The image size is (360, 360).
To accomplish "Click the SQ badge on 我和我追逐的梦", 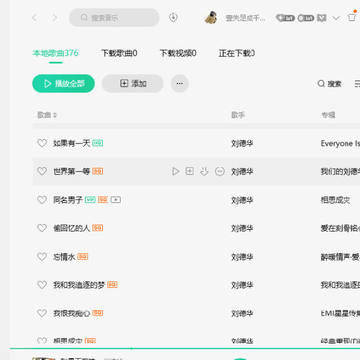I will 112,285.
